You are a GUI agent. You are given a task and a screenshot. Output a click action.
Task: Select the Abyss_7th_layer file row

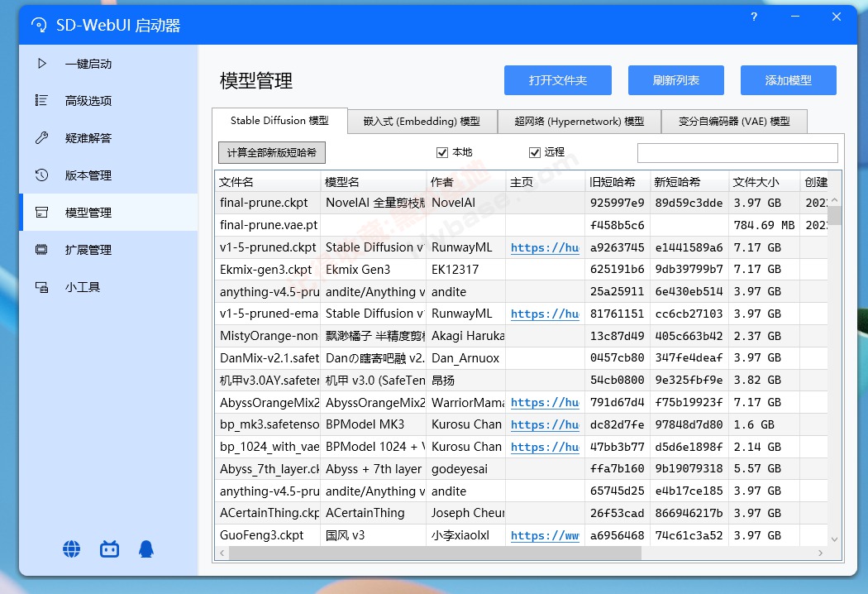click(522, 469)
